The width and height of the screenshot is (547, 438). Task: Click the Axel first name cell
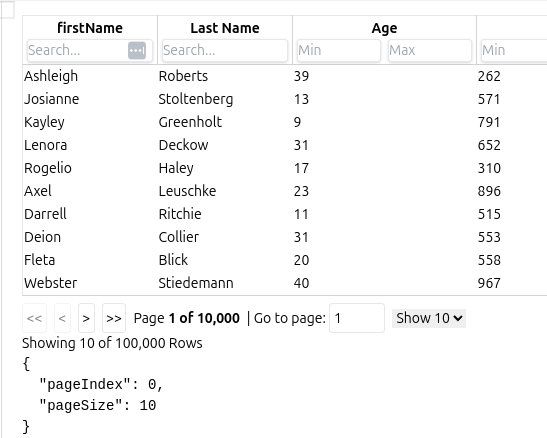click(x=38, y=191)
